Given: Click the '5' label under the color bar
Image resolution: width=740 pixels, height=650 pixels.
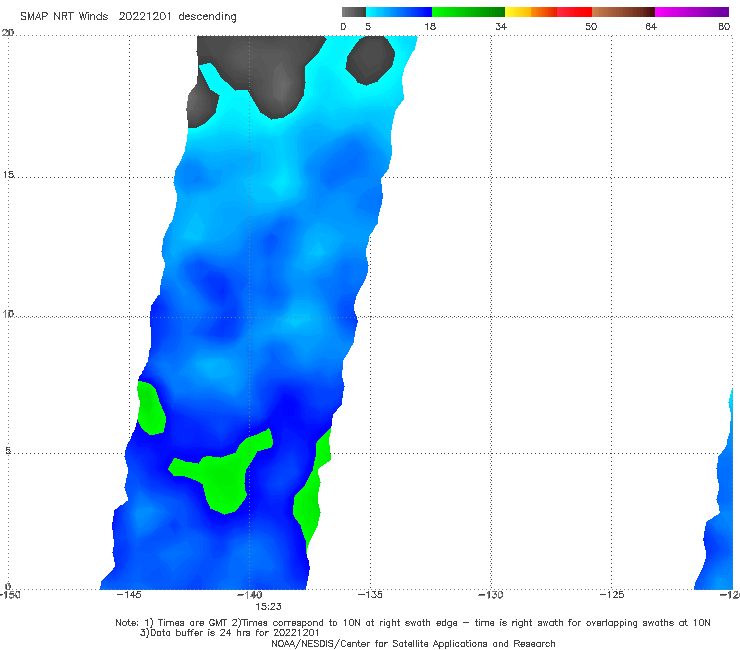Looking at the screenshot, I should [x=368, y=26].
